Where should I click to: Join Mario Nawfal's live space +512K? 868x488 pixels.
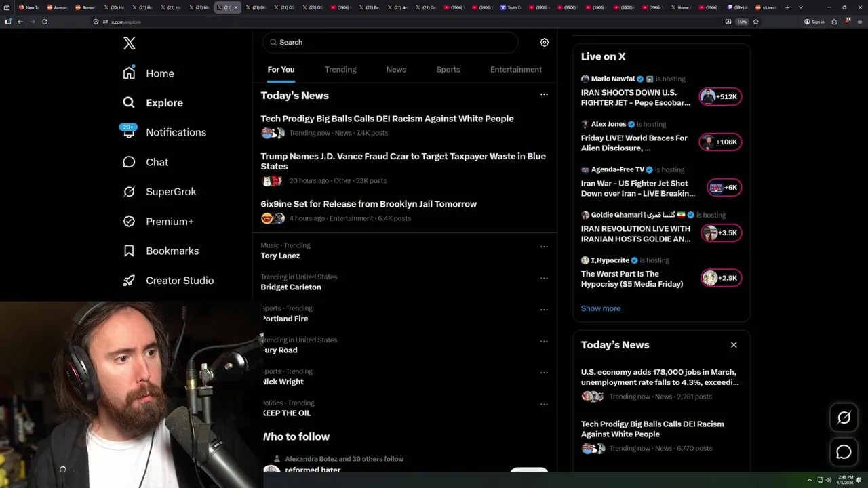[x=720, y=96]
